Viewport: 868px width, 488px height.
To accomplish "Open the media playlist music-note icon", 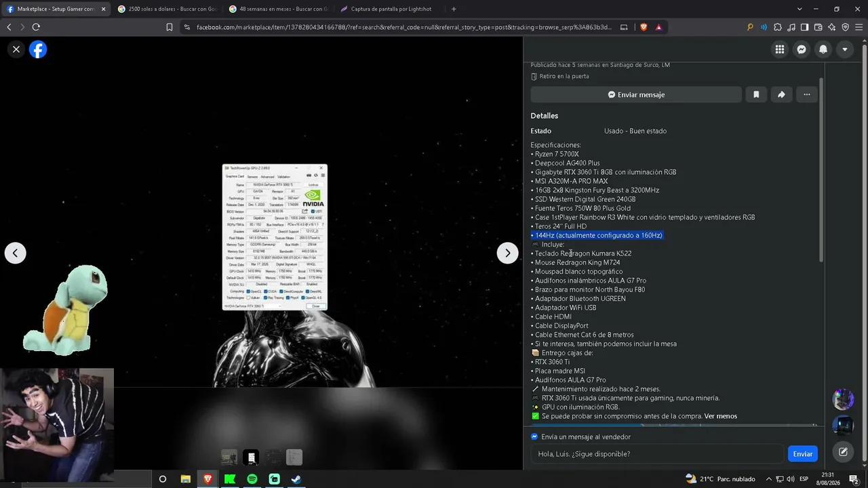I will 791,27.
